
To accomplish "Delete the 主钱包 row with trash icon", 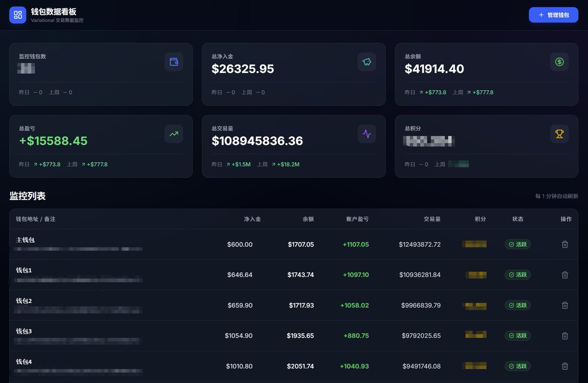I will coord(564,244).
